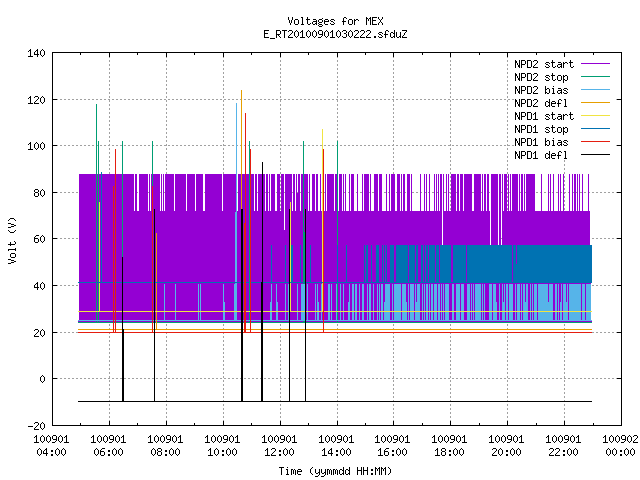Click the x-axis tick label 04:00
The image size is (640, 480).
click(x=51, y=453)
